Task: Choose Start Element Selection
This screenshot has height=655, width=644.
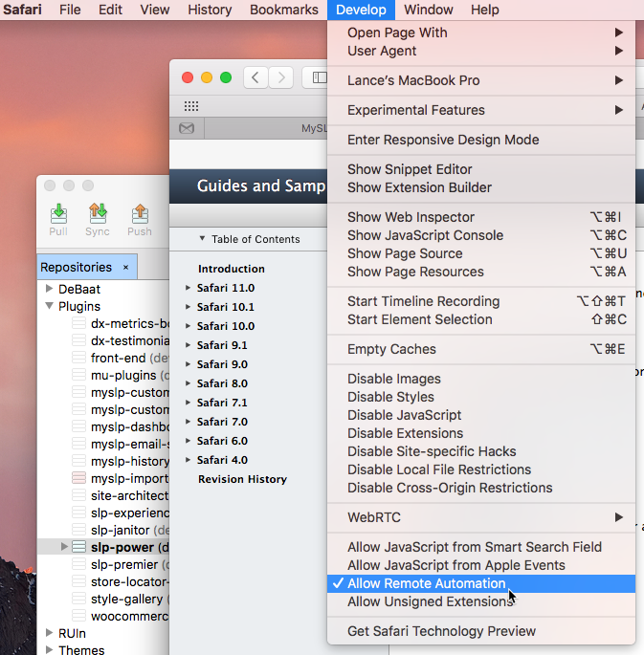Action: pos(481,319)
